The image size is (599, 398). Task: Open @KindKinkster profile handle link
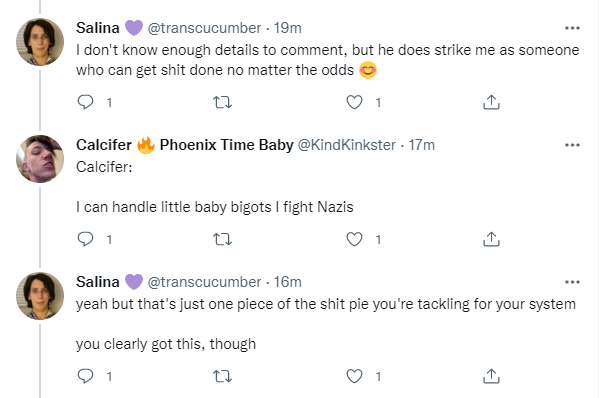coord(346,145)
